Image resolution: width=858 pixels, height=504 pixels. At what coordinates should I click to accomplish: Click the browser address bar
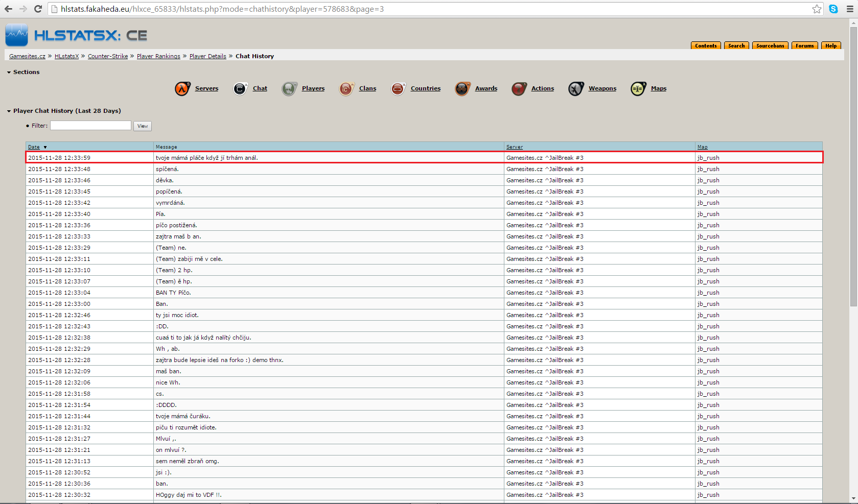coord(429,9)
